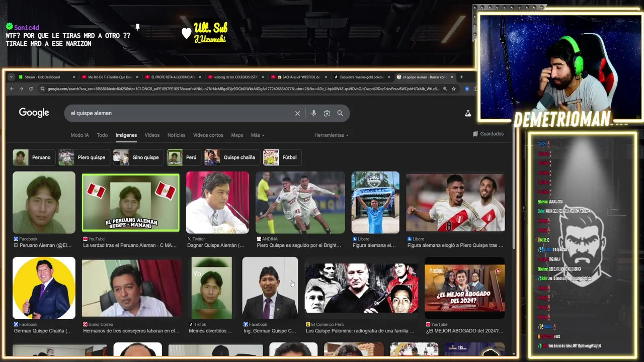Open the tab search dropdown arrow
The width and height of the screenshot is (644, 362).
click(12, 77)
